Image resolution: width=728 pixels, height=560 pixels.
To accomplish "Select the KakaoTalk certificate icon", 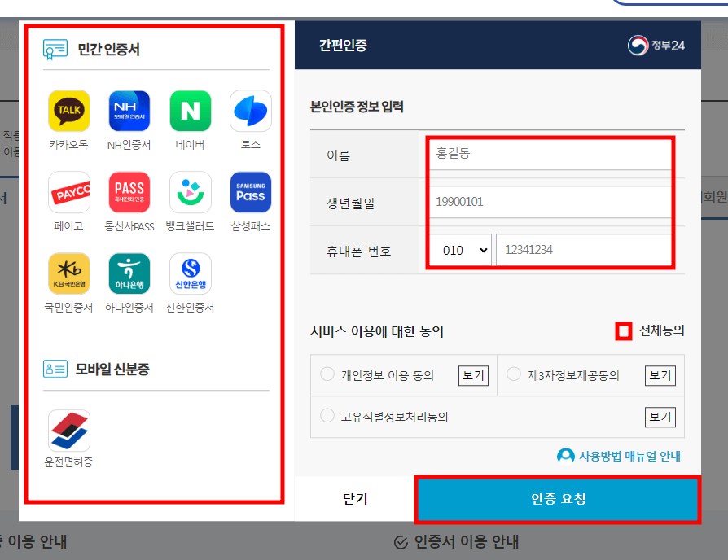I will pyautogui.click(x=68, y=109).
